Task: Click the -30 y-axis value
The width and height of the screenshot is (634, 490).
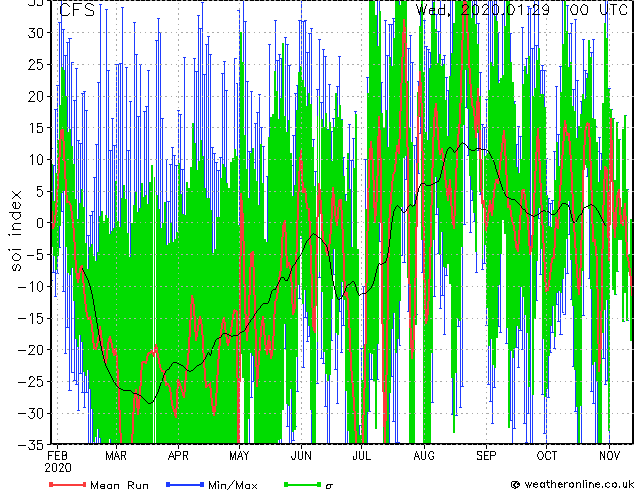Action: point(31,413)
